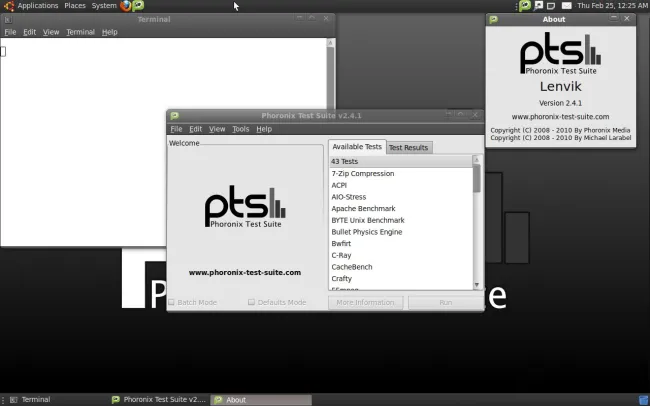Open the System menu in top panel
Viewport: 650px width, 406px height.
click(x=104, y=6)
